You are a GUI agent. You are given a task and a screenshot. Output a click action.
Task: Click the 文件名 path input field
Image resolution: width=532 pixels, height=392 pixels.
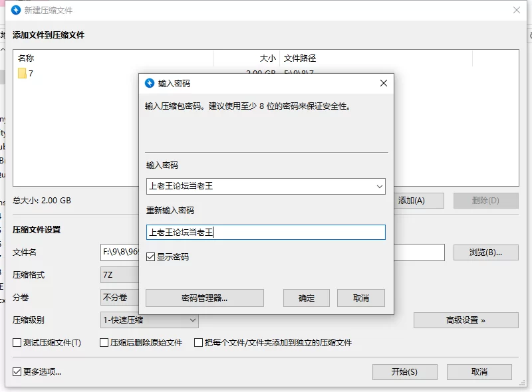273,252
